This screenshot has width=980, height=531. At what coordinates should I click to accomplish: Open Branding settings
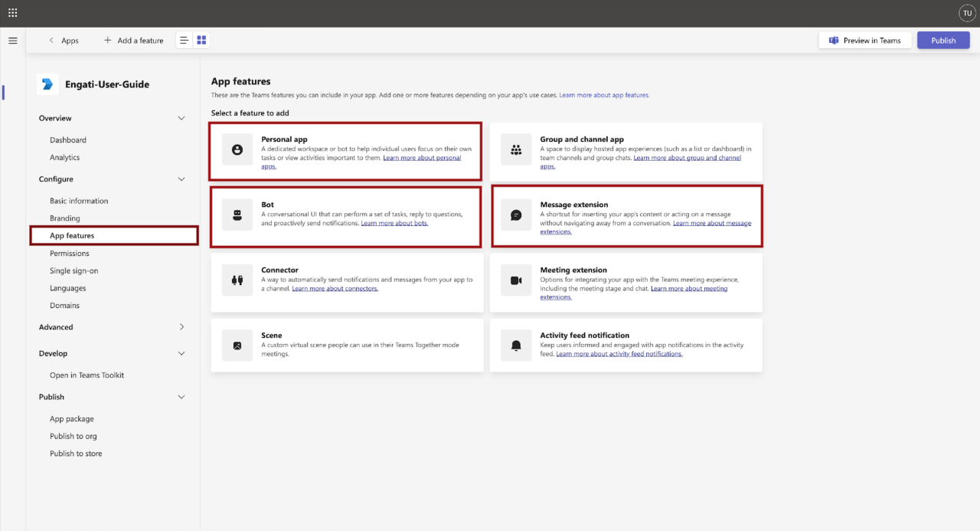coord(65,218)
